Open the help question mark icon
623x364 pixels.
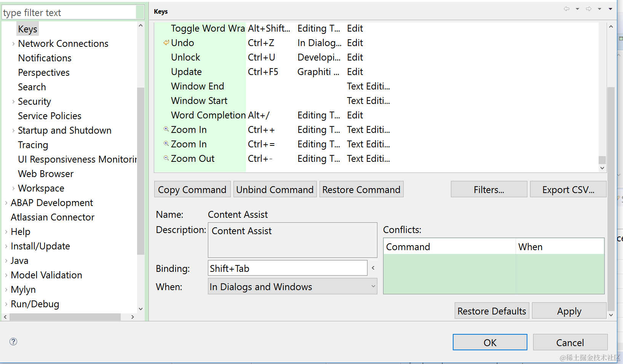[13, 342]
